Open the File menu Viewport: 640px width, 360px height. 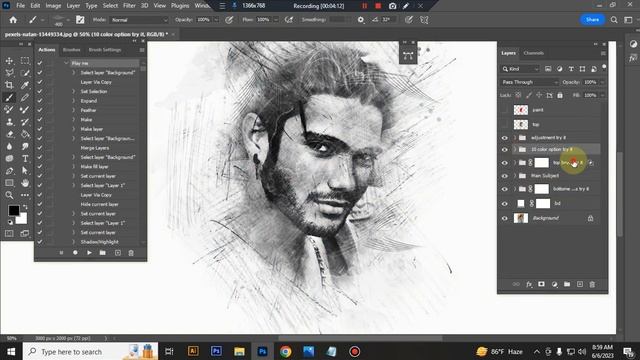pyautogui.click(x=20, y=6)
